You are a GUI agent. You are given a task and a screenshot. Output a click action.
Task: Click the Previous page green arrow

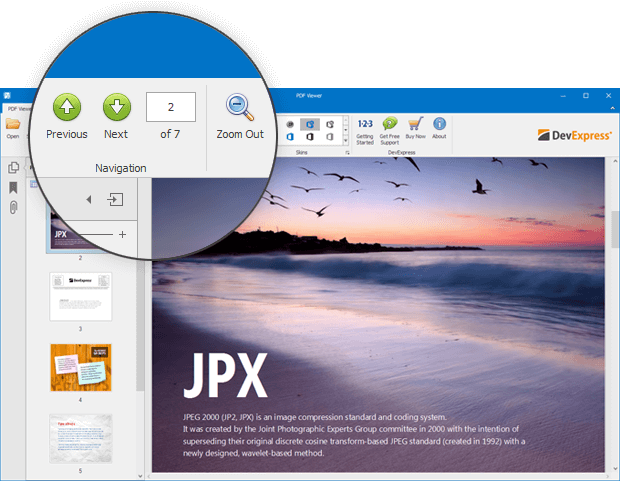67,107
